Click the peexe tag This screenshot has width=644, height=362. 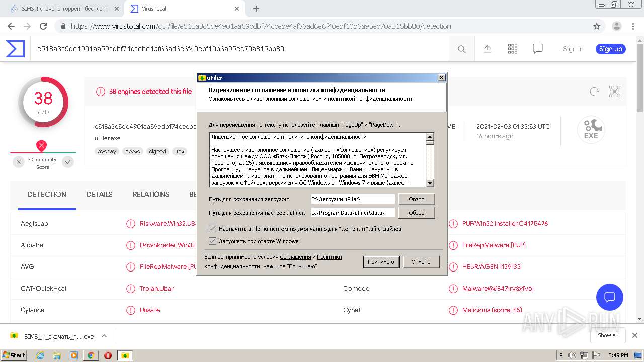133,151
